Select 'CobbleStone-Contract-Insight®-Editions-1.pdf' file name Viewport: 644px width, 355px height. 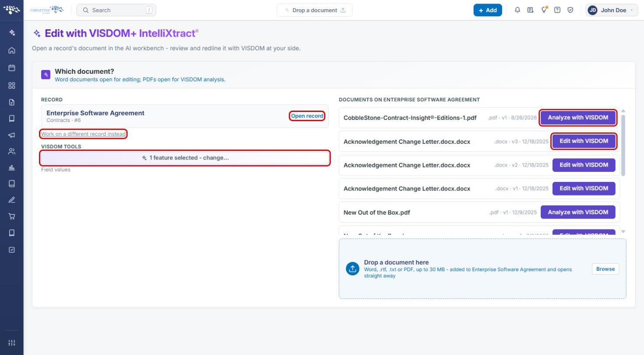pos(410,118)
